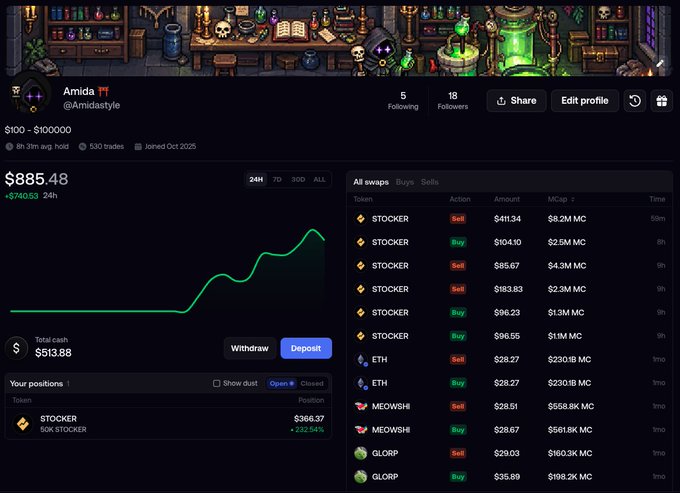Screen dimensions: 680x493
Task: Click MEOWSHI icon in $28.67 row
Action: click(360, 430)
